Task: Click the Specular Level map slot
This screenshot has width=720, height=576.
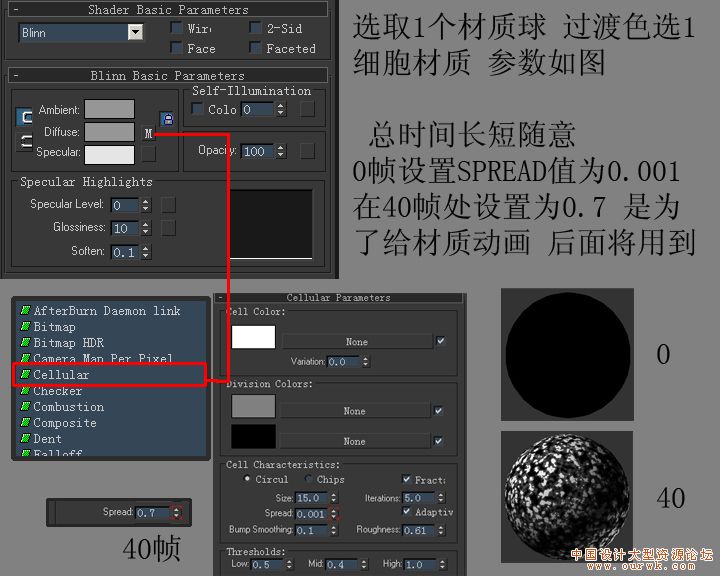Action: point(168,205)
